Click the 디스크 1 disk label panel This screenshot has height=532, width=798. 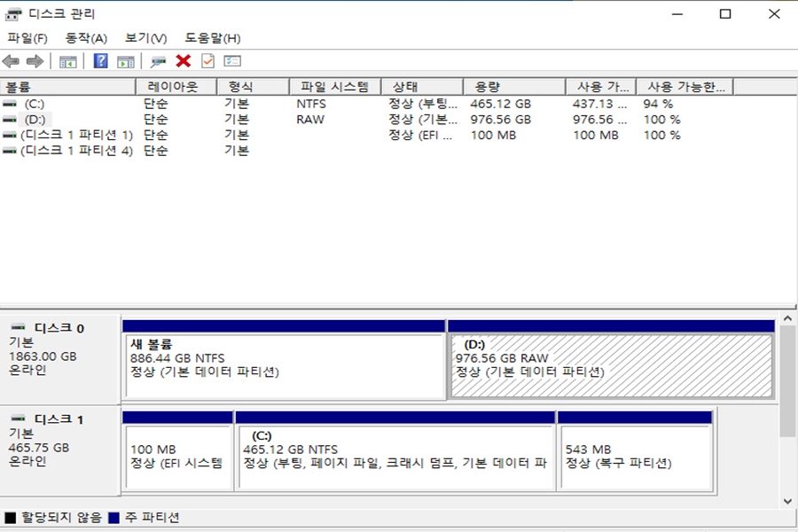tap(60, 451)
